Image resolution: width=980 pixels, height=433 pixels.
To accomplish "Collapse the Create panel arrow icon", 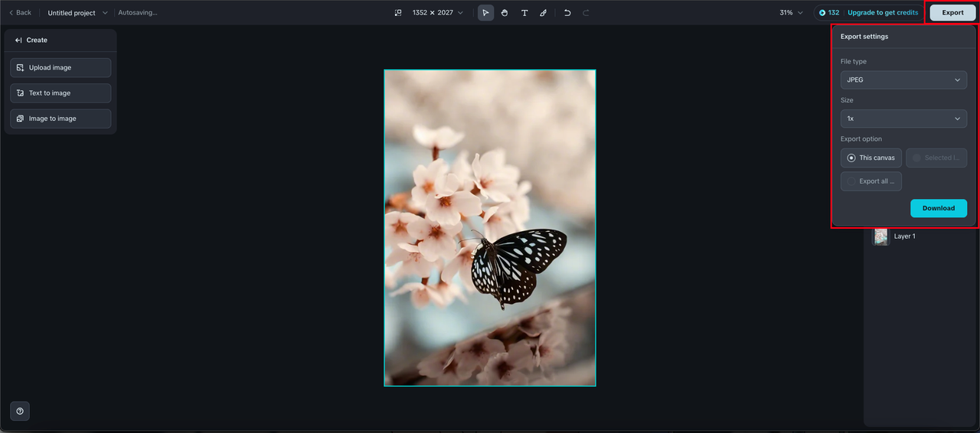I will 18,40.
